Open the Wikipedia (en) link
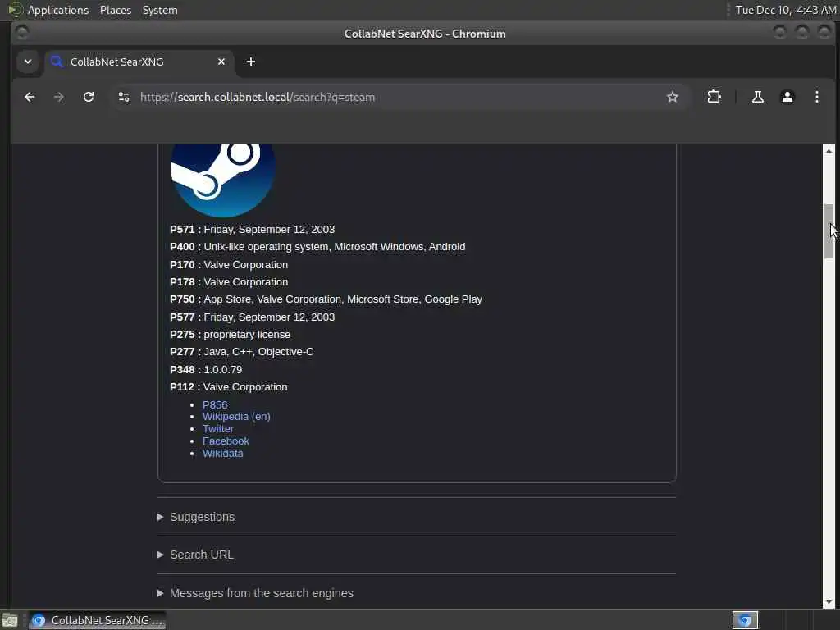This screenshot has height=630, width=840. click(236, 416)
